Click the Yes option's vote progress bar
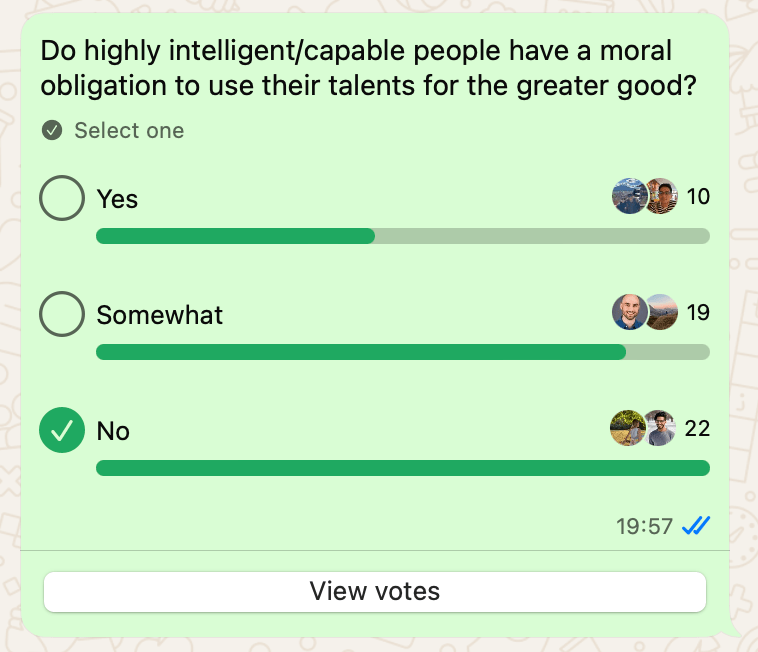758x652 pixels. [402, 236]
